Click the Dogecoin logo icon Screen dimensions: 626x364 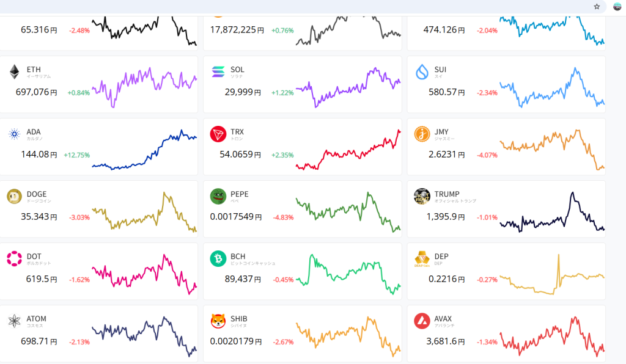pyautogui.click(x=14, y=197)
